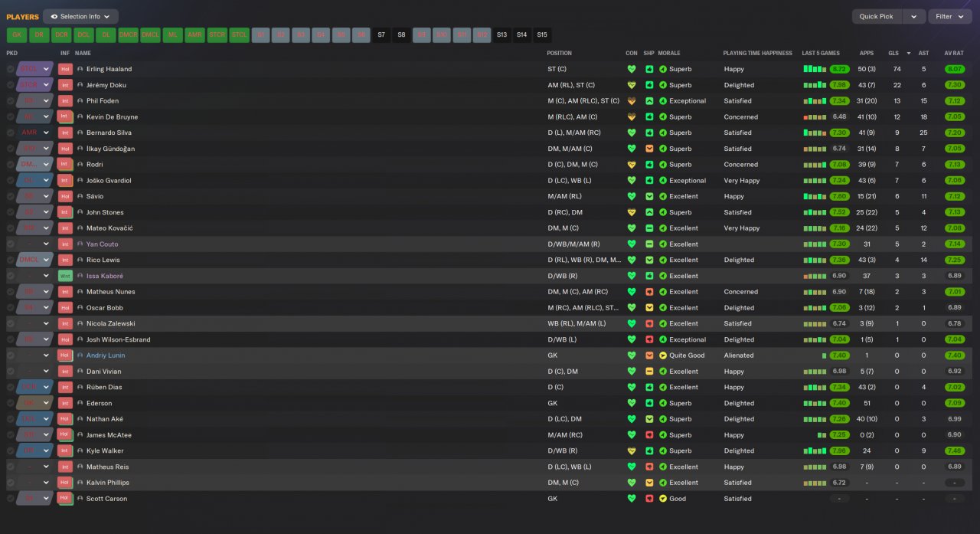Click Jérémy Doku's Int info badge

65,85
